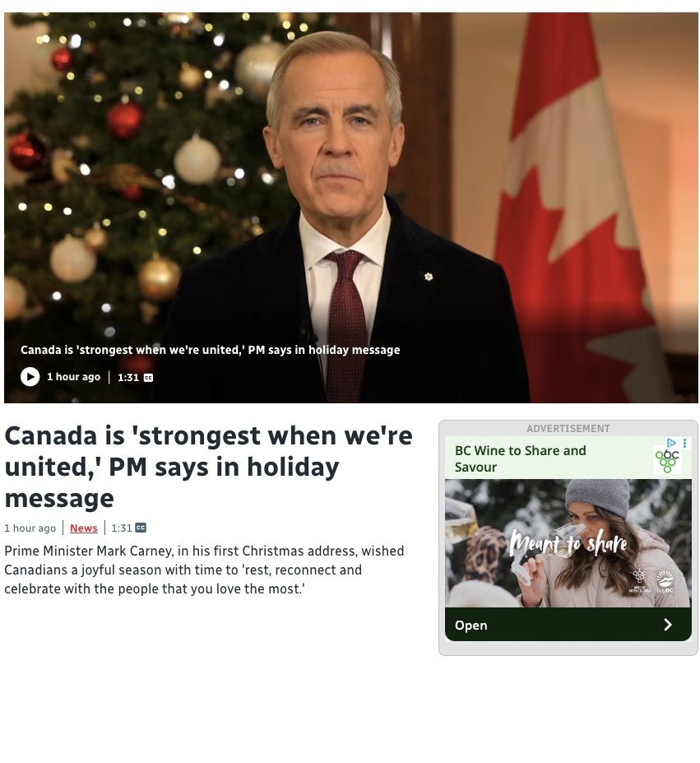The image size is (700, 763).
Task: Open the News category link
Action: coord(84,528)
